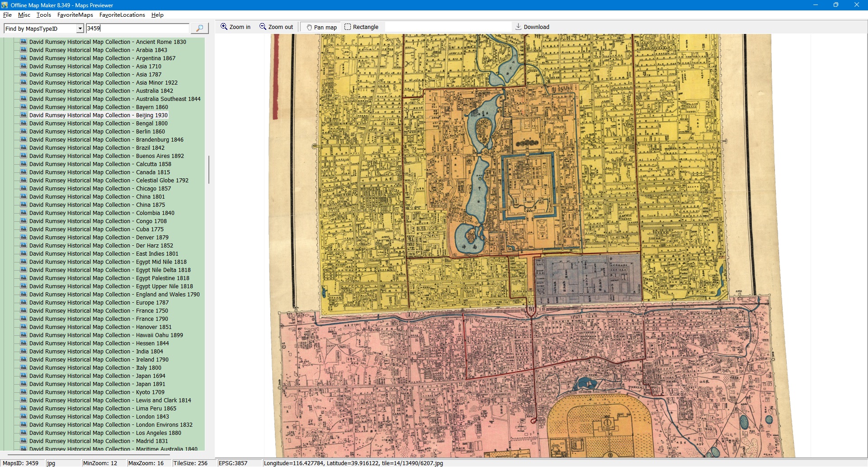Click the Zoom out magnifier icon
The height and width of the screenshot is (467, 868).
point(263,27)
